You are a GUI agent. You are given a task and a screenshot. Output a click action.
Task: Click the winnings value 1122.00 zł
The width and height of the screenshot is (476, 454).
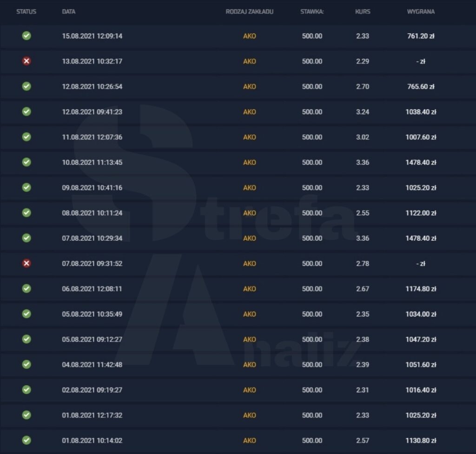coord(421,213)
